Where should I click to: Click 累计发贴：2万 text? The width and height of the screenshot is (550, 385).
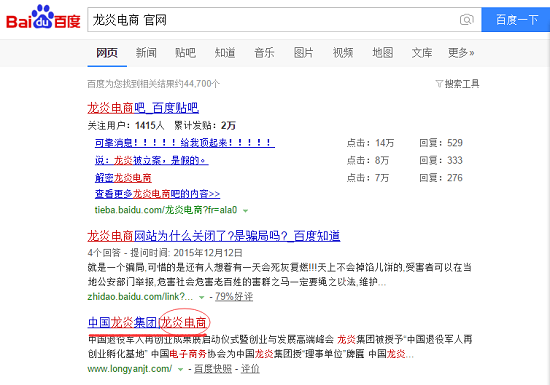pyautogui.click(x=205, y=126)
